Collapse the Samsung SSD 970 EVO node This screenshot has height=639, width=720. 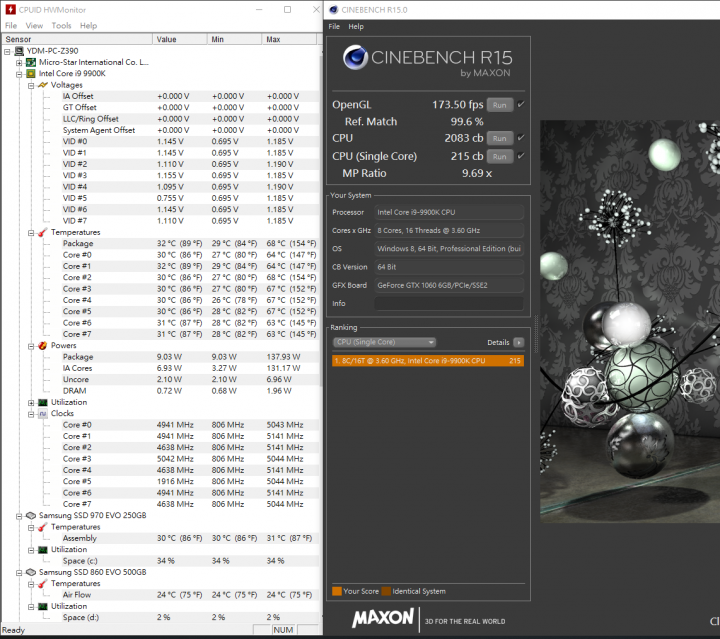pyautogui.click(x=19, y=516)
